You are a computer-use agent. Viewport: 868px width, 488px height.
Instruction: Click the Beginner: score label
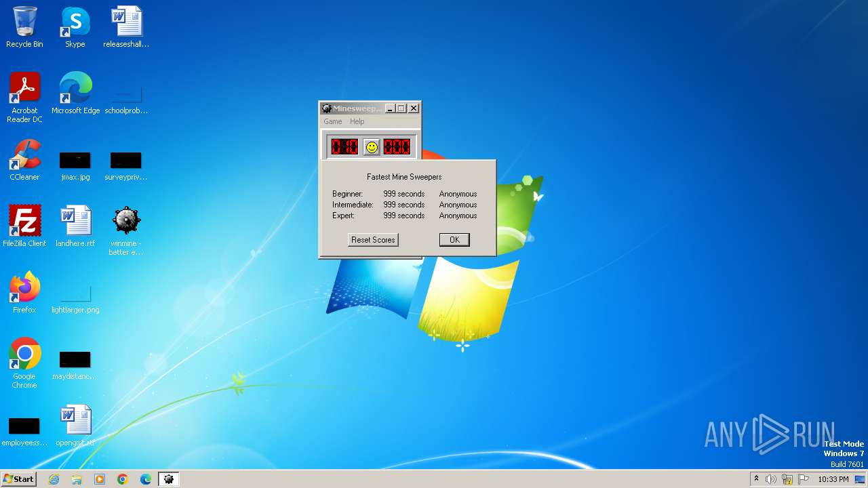347,194
